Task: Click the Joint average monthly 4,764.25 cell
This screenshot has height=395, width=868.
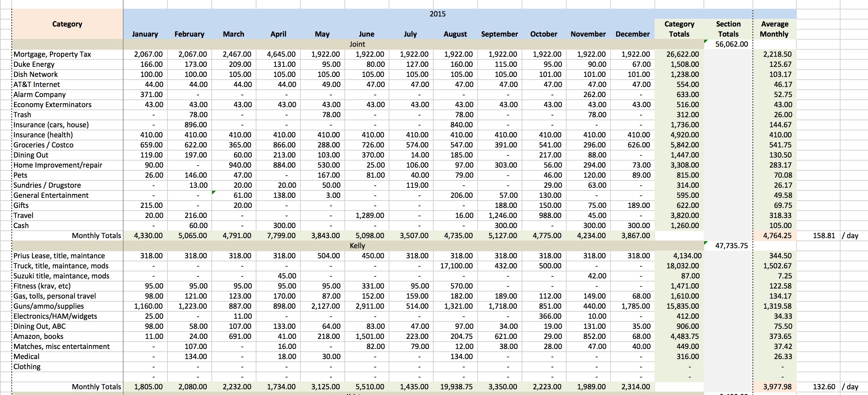Action: [777, 235]
